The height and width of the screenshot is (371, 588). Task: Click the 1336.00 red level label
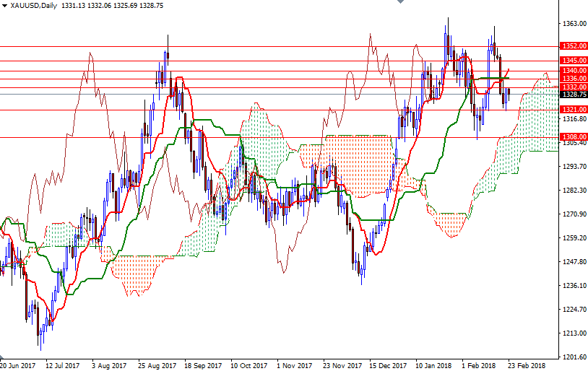pos(574,79)
